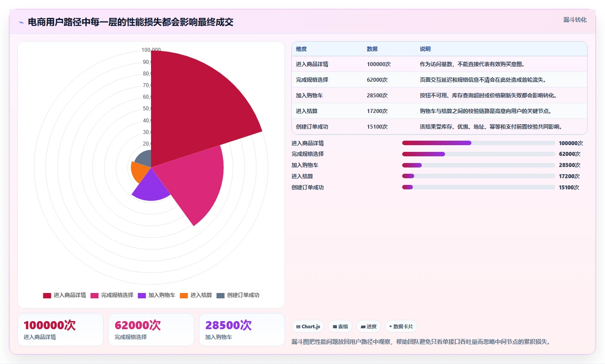This screenshot has width=605, height=364.
Task: Click the 进入商品详情 progress bar
Action: [479, 143]
